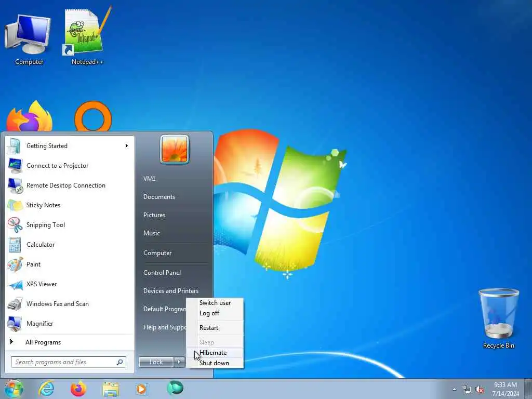
Task: Open Music from Start menu
Action: [151, 233]
